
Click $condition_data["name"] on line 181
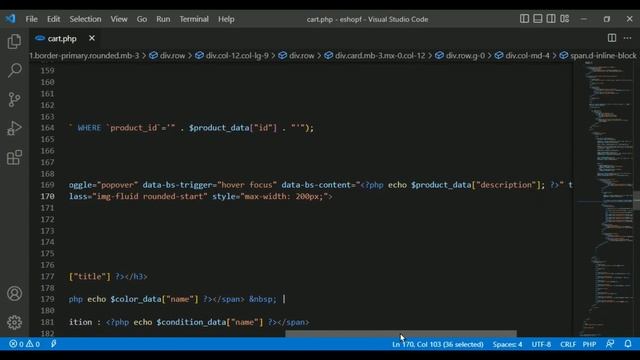pyautogui.click(x=210, y=322)
